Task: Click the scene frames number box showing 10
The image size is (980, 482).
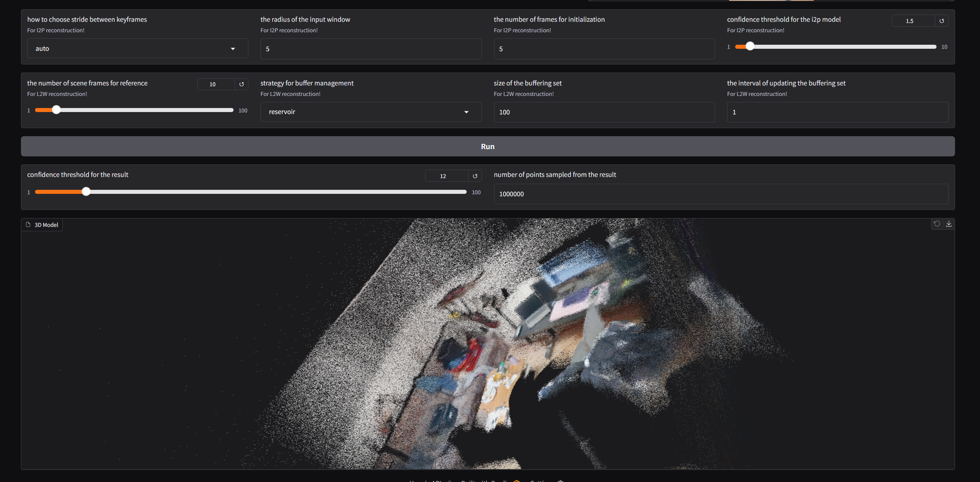Action: [216, 84]
